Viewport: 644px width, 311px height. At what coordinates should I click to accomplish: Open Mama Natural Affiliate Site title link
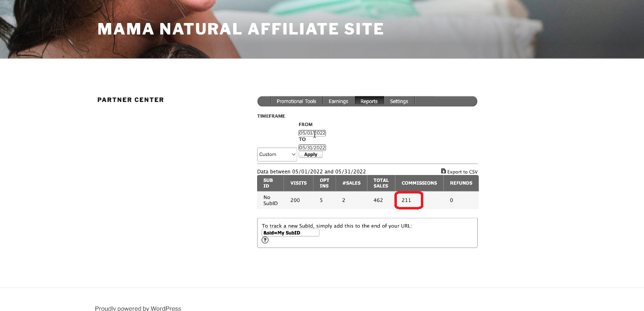241,29
